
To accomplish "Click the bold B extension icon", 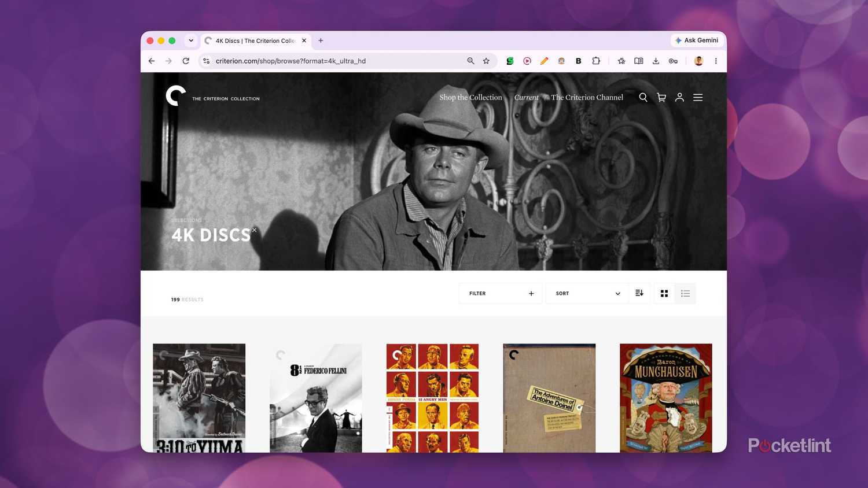I will pyautogui.click(x=578, y=61).
